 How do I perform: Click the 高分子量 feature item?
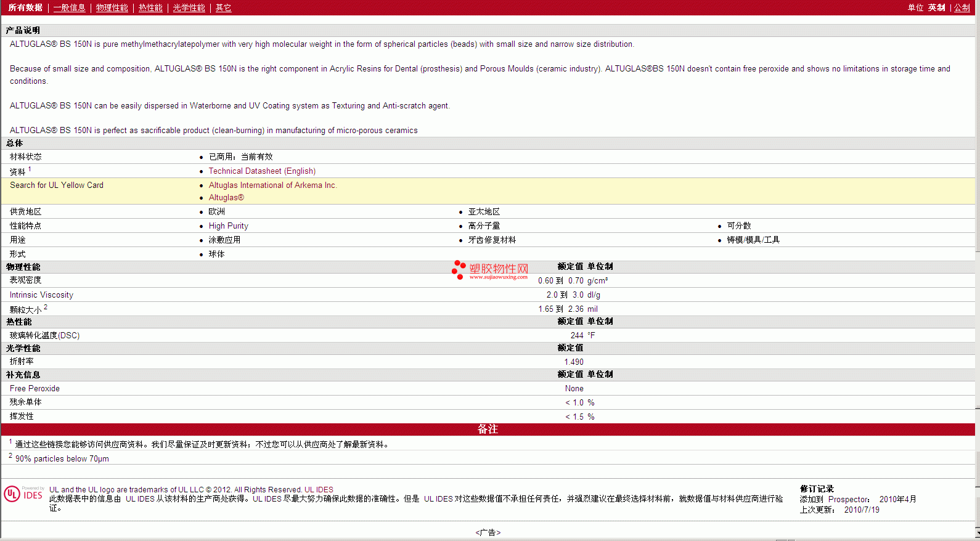click(x=484, y=226)
